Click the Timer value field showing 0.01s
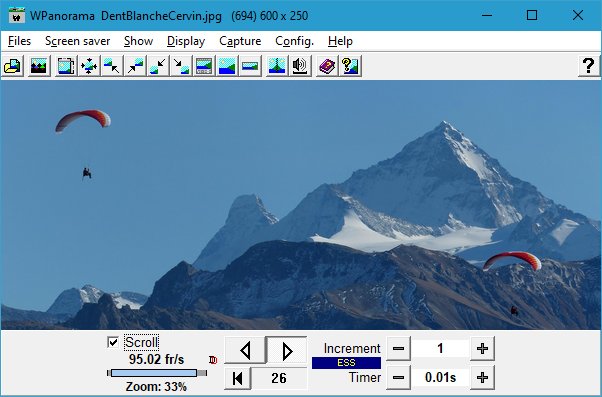The width and height of the screenshot is (602, 397). click(440, 377)
